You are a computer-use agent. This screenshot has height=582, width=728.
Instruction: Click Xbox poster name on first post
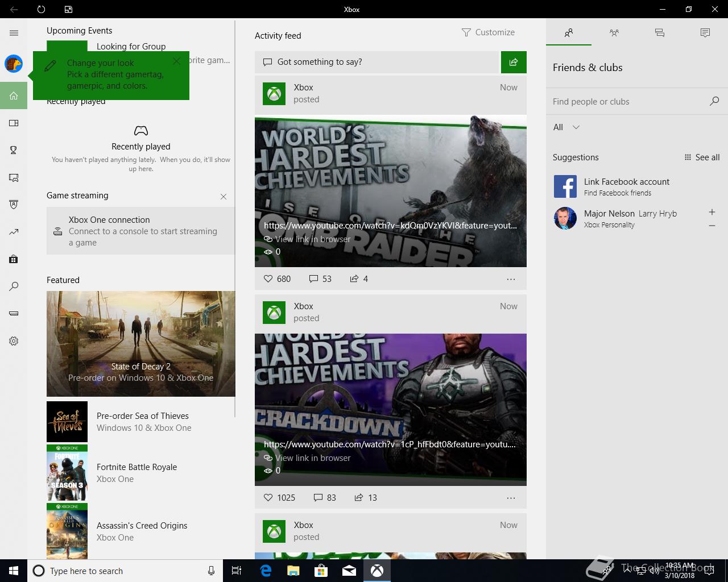(303, 88)
